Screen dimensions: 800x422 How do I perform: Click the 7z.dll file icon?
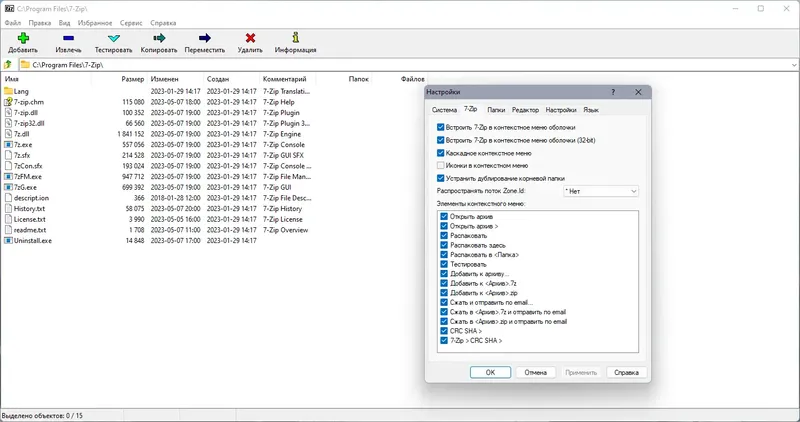[x=8, y=134]
